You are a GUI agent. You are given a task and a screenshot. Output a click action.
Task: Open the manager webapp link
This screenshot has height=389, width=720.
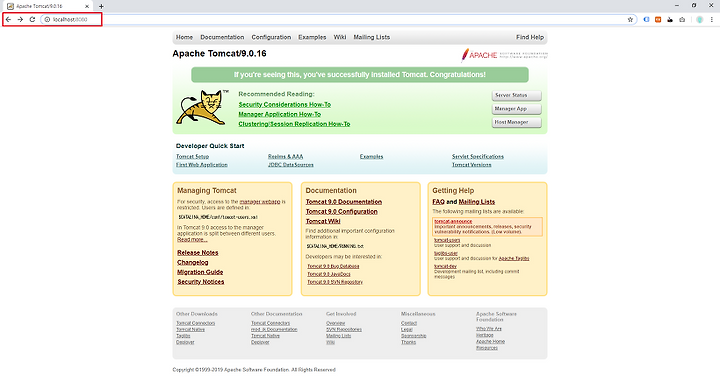pyautogui.click(x=260, y=202)
